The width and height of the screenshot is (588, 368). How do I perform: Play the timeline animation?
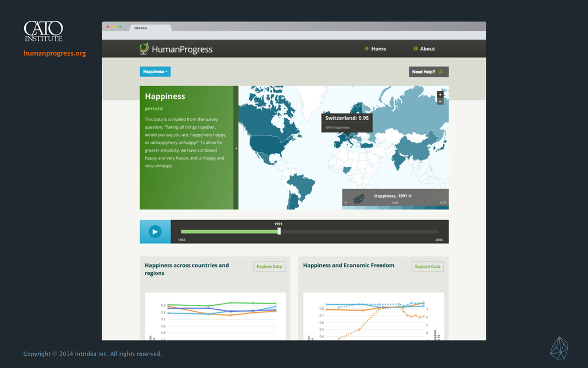point(155,232)
